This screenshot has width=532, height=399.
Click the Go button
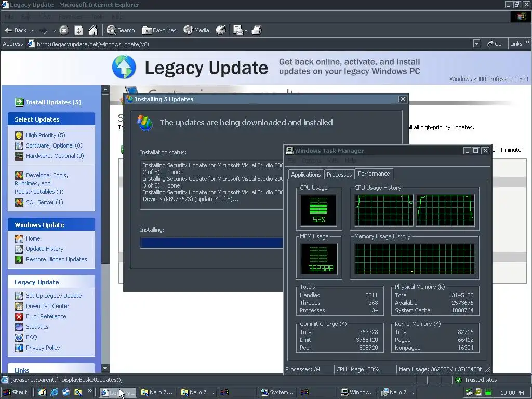[495, 44]
